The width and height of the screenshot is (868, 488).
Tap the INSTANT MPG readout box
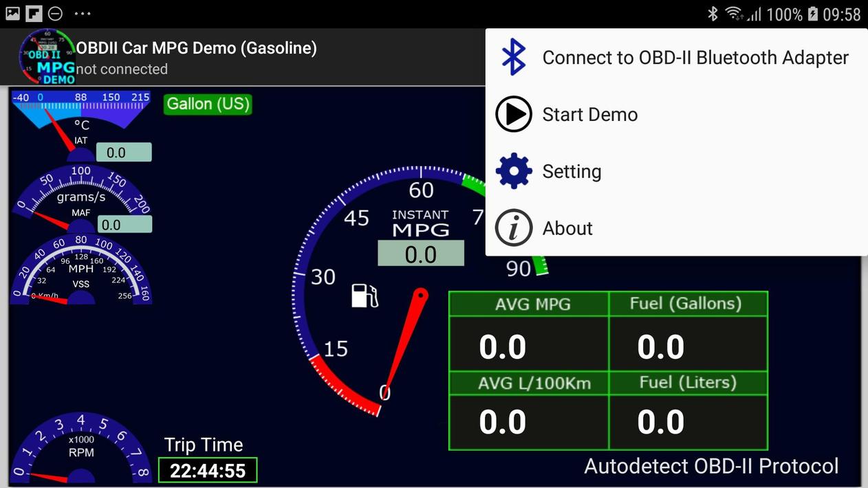coord(421,254)
